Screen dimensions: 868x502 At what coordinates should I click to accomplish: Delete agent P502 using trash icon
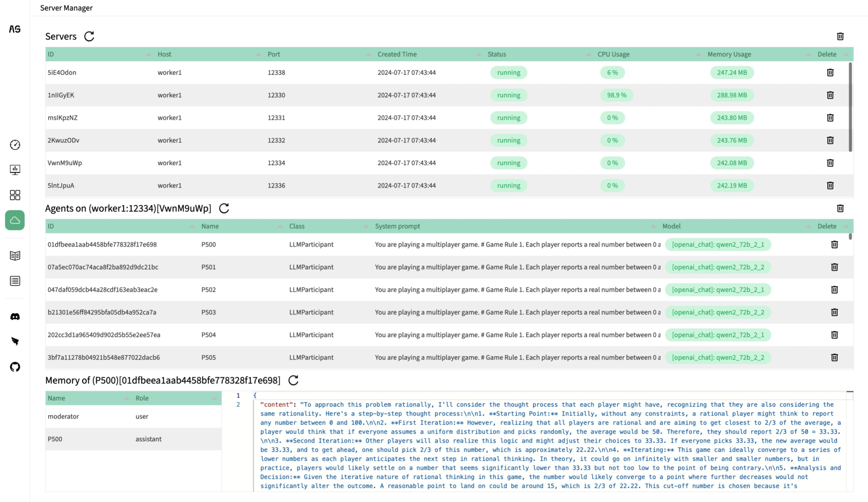834,289
